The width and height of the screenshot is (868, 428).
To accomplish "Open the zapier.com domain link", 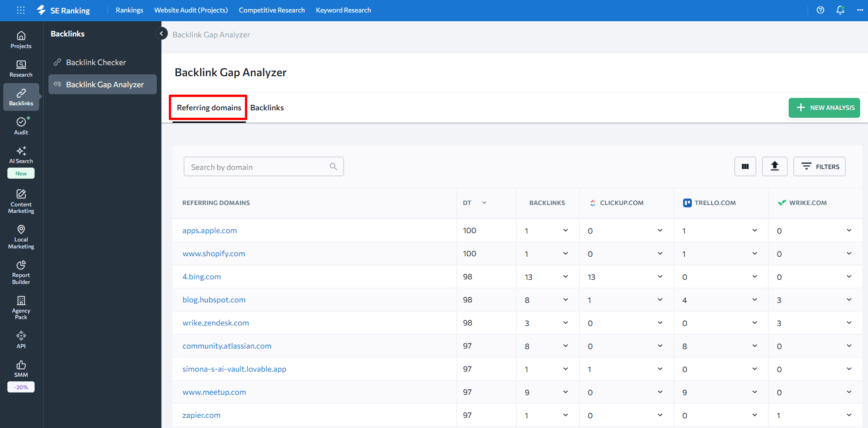I will [x=201, y=415].
